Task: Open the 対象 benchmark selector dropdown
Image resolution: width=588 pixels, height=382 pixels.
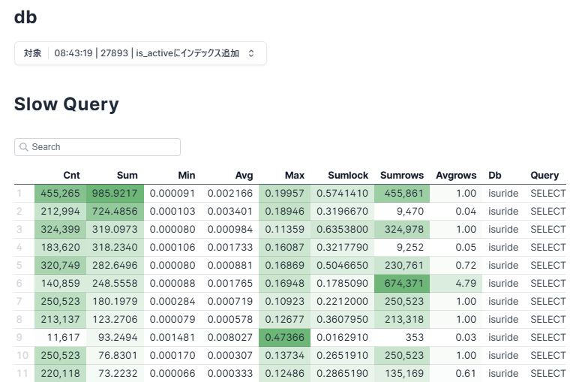Action: pyautogui.click(x=140, y=53)
